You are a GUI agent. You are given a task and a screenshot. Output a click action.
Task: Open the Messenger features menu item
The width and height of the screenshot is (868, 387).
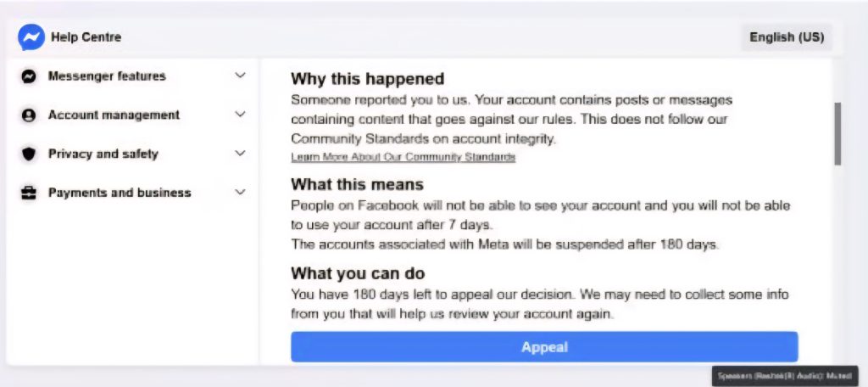point(107,76)
